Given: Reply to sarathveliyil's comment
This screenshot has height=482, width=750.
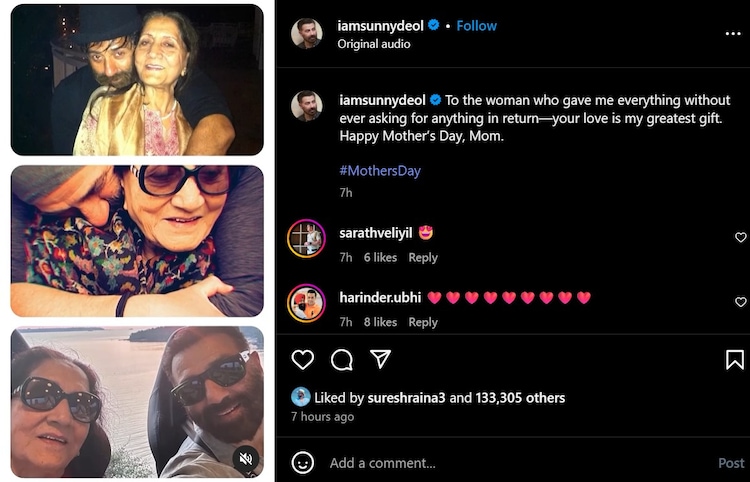Looking at the screenshot, I should point(423,257).
